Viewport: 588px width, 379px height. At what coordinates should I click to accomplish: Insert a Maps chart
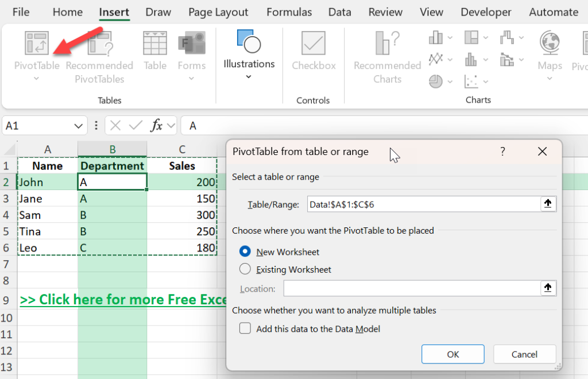click(549, 52)
